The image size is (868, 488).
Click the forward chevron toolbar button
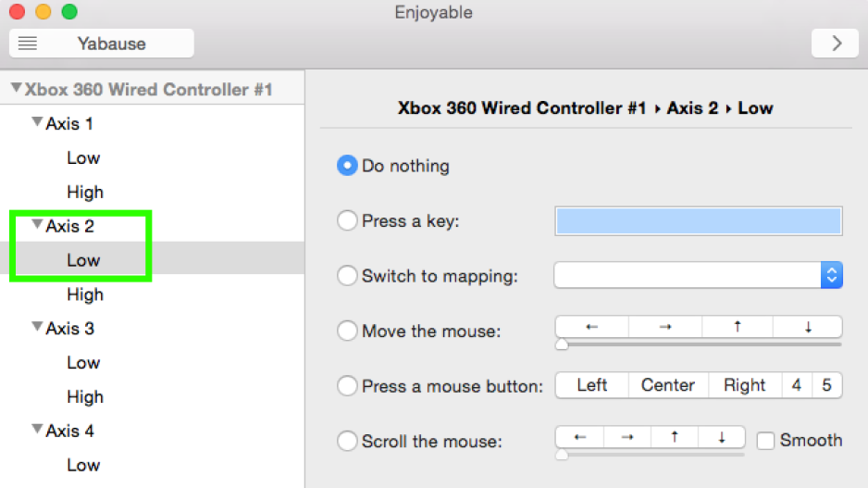[835, 44]
